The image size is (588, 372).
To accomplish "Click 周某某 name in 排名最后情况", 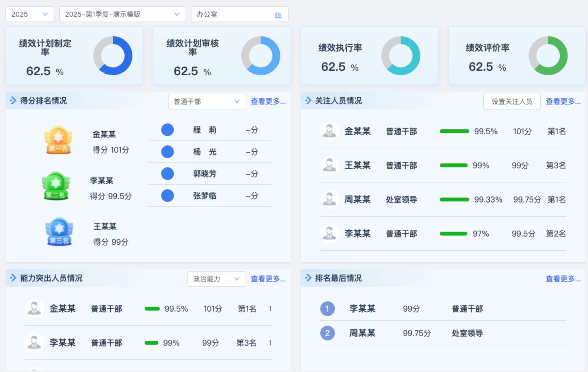I will coord(362,333).
